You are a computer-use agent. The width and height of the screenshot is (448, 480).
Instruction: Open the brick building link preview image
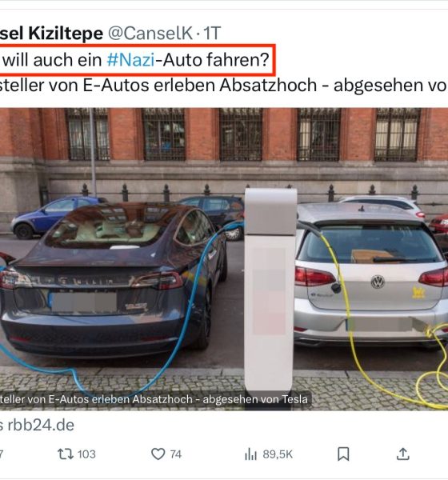224,259
